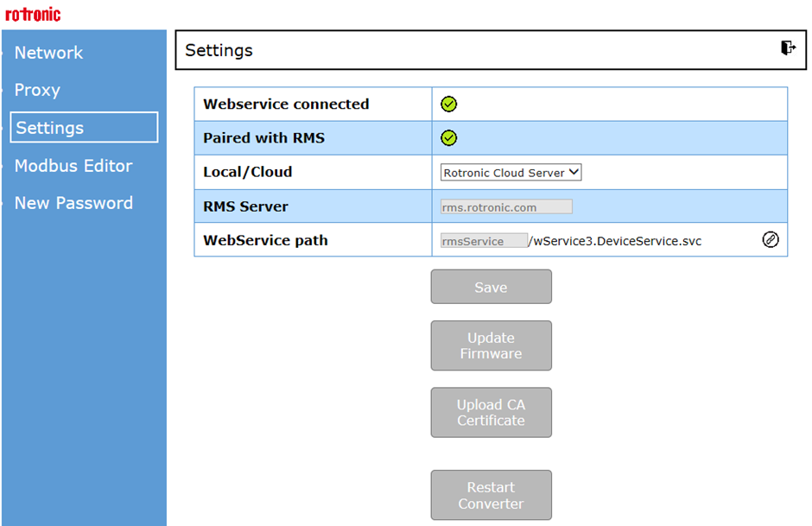The image size is (812, 526).
Task: Click the rmsService path input field
Action: [484, 241]
